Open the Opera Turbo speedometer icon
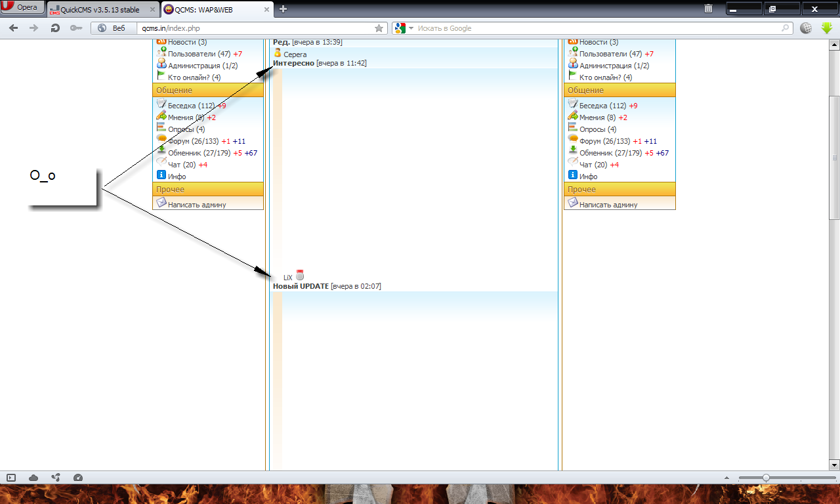The height and width of the screenshot is (504, 840). [x=78, y=478]
